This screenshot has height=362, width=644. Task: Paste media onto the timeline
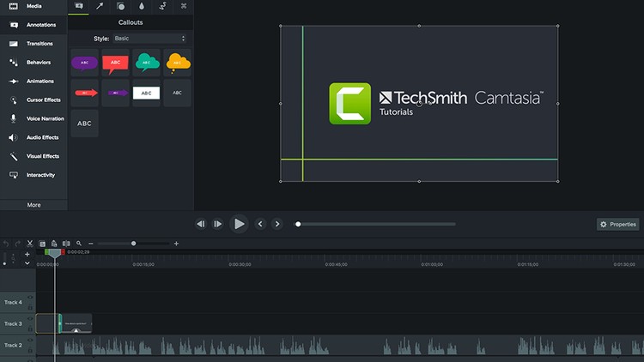54,244
